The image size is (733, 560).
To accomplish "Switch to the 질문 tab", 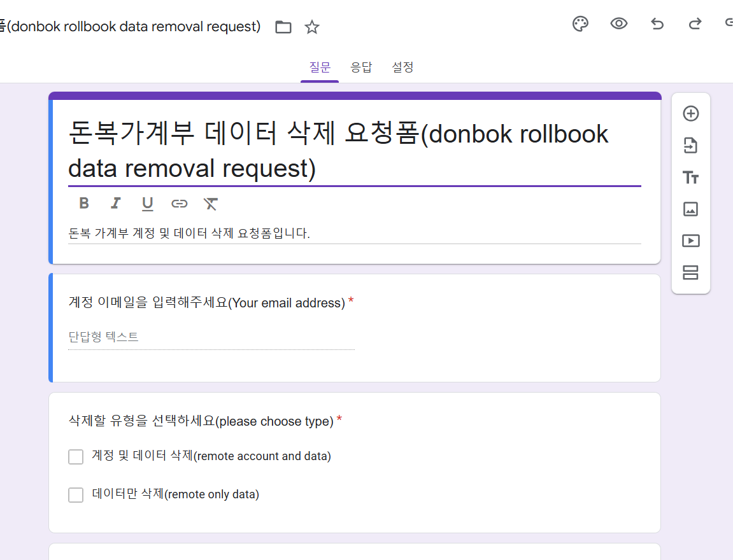I will click(x=320, y=67).
